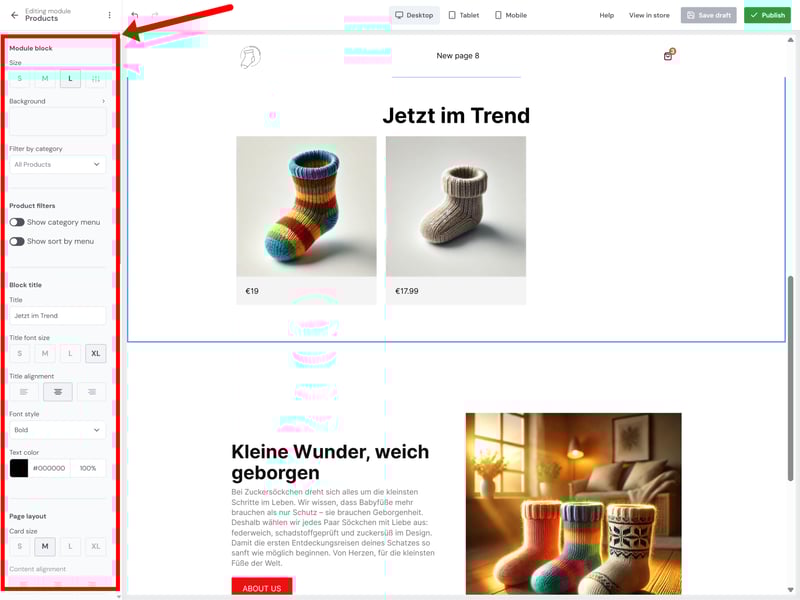Expand the Background settings arrow

[104, 101]
